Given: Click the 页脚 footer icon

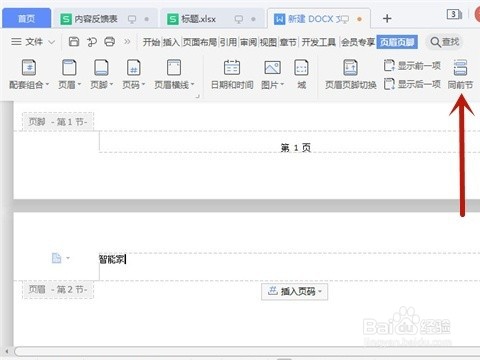Looking at the screenshot, I should 101,68.
